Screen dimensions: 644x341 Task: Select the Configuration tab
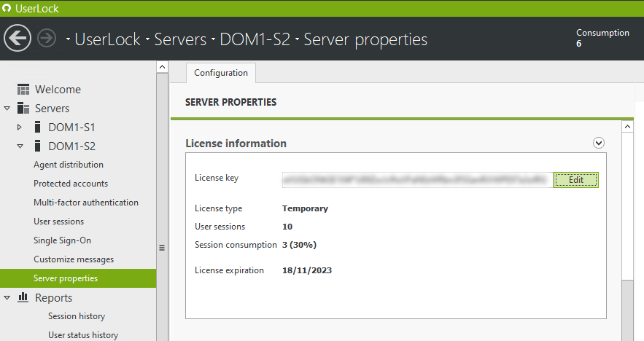point(221,73)
